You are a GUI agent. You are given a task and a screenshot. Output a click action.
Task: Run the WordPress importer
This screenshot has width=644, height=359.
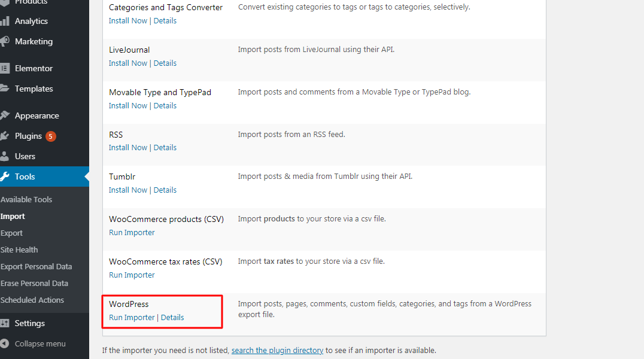coord(132,318)
